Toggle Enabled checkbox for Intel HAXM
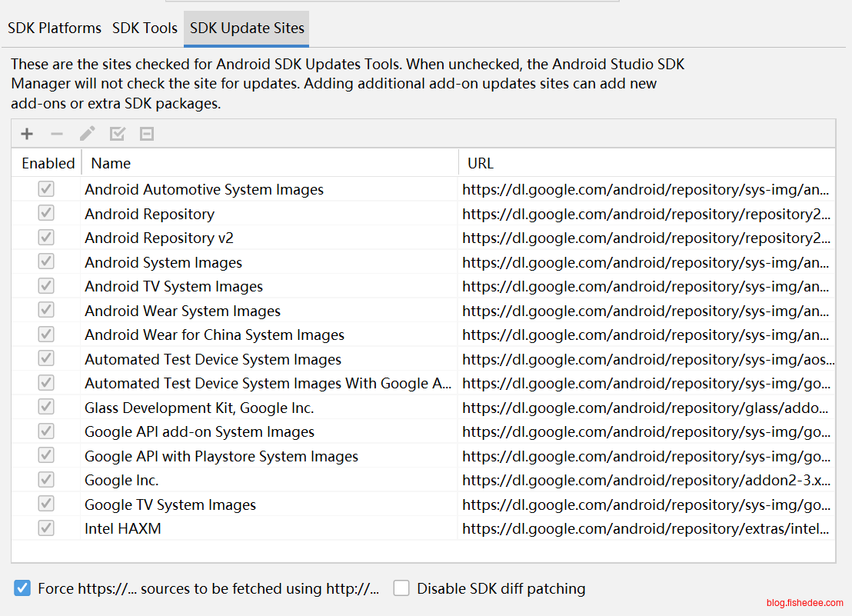Viewport: 852px width, 616px height. tap(46, 528)
